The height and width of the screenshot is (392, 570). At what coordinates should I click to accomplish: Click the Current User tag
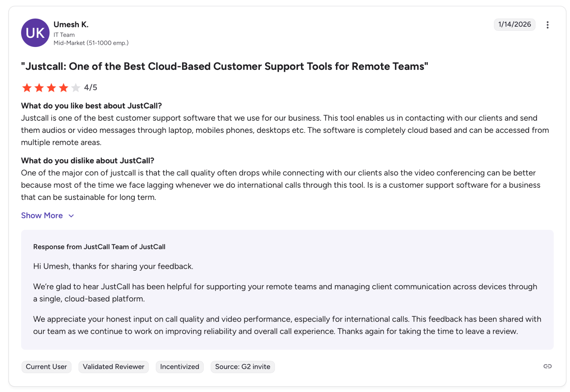tap(46, 367)
